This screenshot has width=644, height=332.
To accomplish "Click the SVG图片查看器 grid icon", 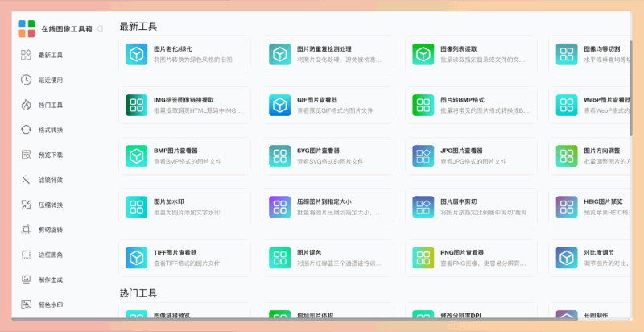I will click(x=279, y=156).
